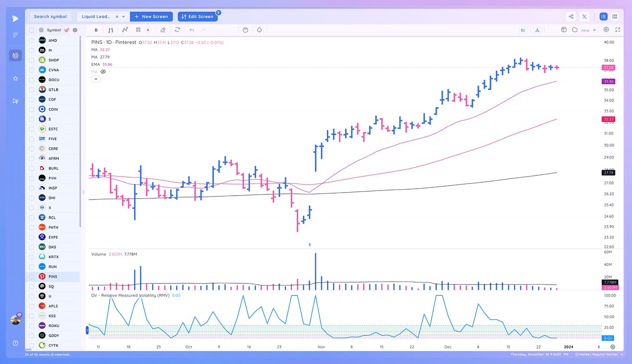Image resolution: width=632 pixels, height=364 pixels.
Task: Open the grid layout icon in chart toolbar
Action: tap(138, 30)
